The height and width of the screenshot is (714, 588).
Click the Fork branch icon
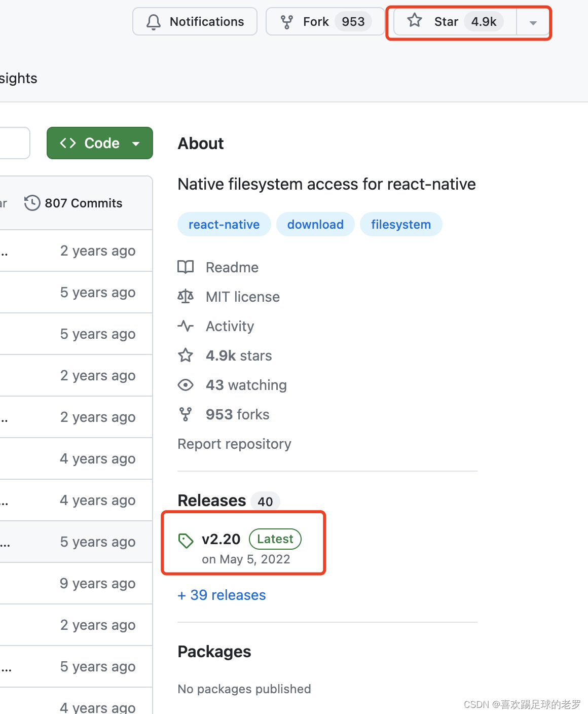point(287,22)
